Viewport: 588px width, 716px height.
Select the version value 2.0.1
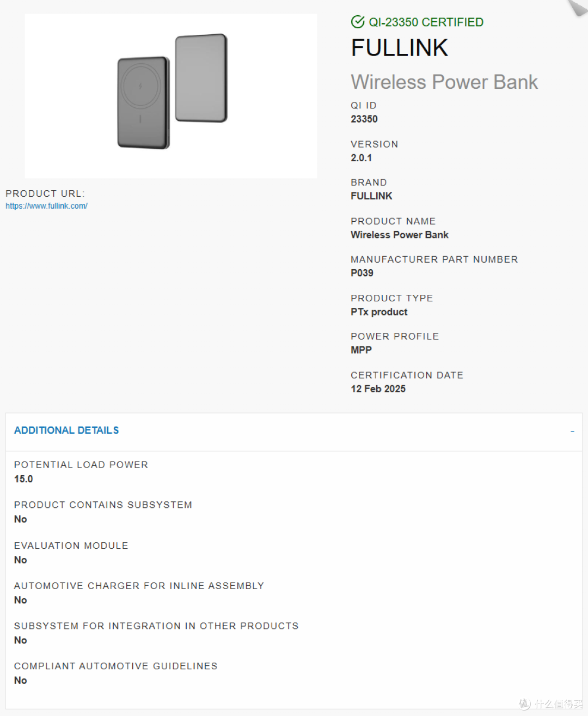coord(361,157)
